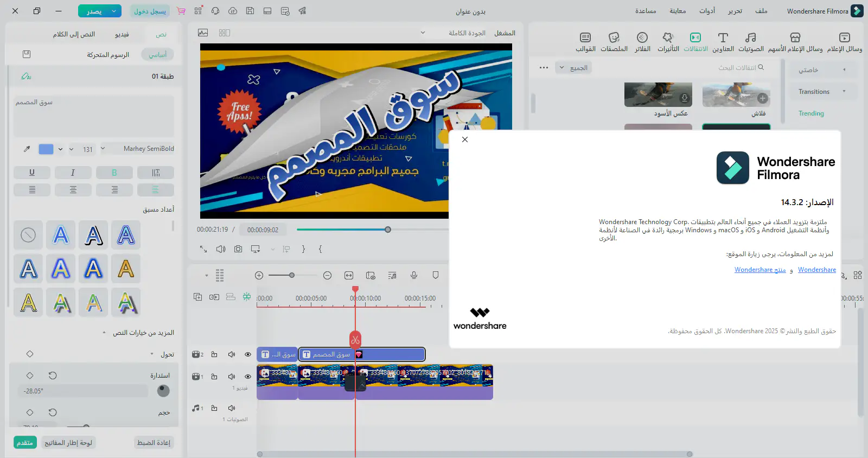Viewport: 868px width, 458px height.
Task: Click the save preset icon in text panel
Action: (x=27, y=54)
